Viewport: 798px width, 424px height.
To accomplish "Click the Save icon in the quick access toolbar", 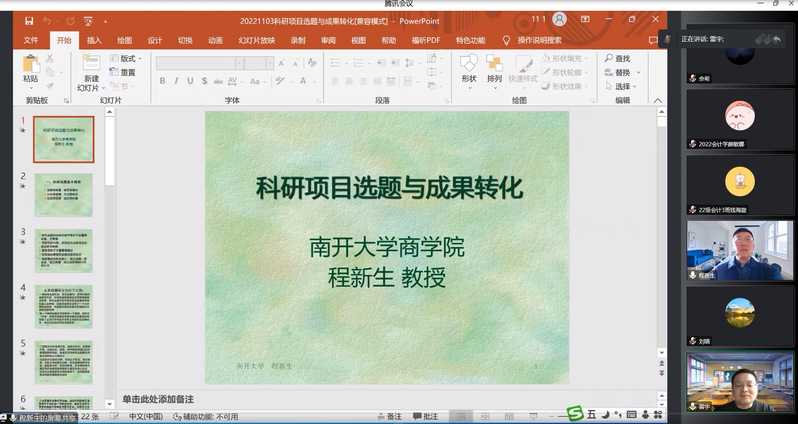I will [29, 20].
